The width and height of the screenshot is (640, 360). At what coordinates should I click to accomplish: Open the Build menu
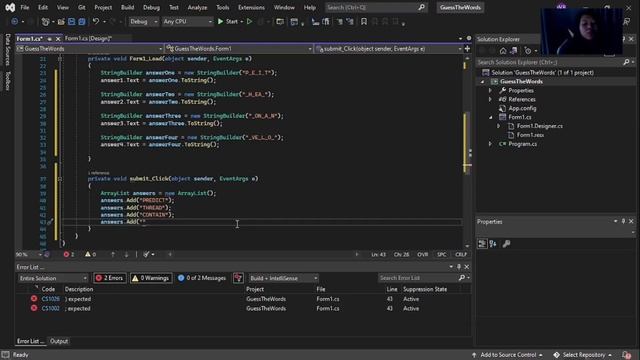(127, 7)
